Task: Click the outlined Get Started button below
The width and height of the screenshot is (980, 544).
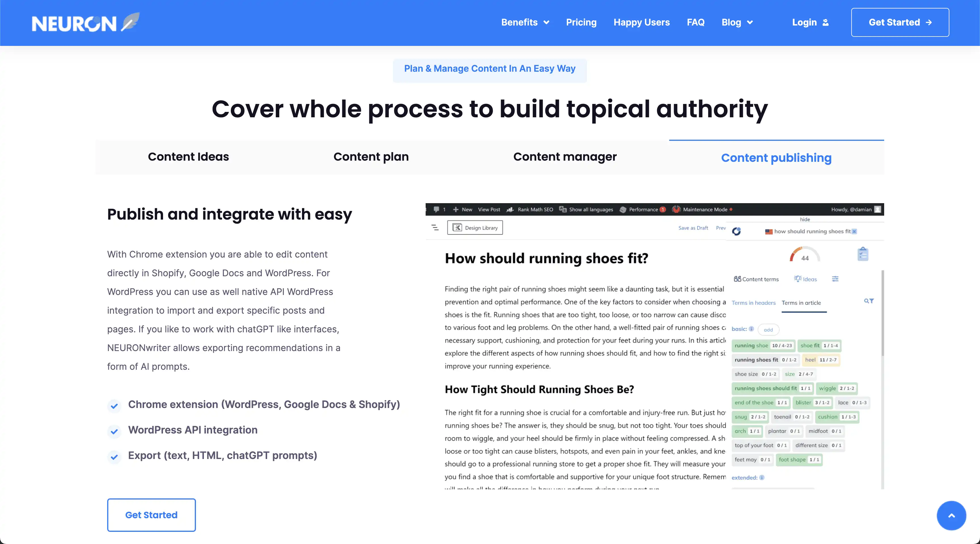Action: point(151,515)
